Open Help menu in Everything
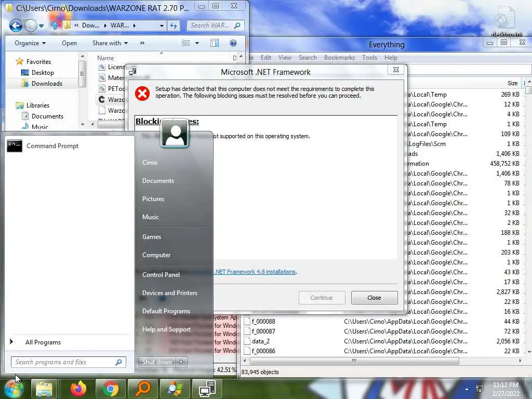The height and width of the screenshot is (399, 532). 391,58
